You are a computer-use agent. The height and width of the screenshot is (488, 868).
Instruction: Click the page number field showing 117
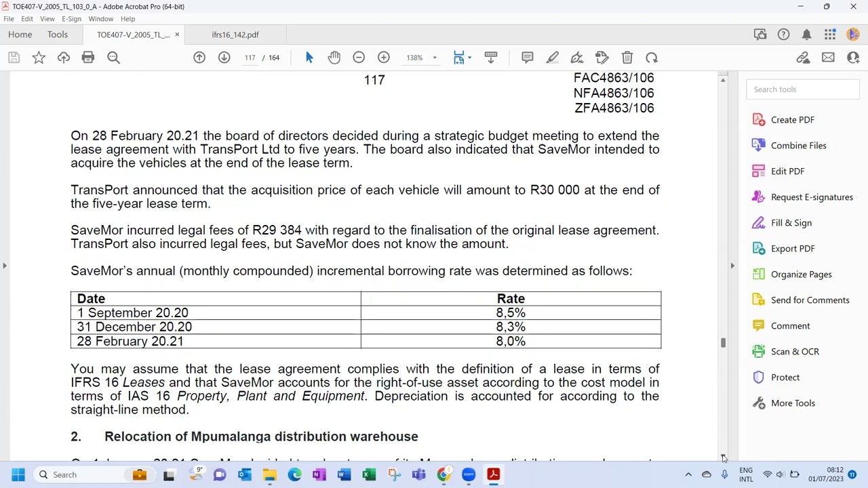pyautogui.click(x=250, y=58)
